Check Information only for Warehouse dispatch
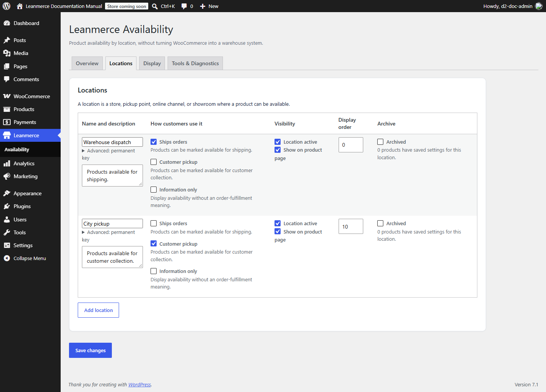Screen dimensions: 546x392 [x=154, y=190]
